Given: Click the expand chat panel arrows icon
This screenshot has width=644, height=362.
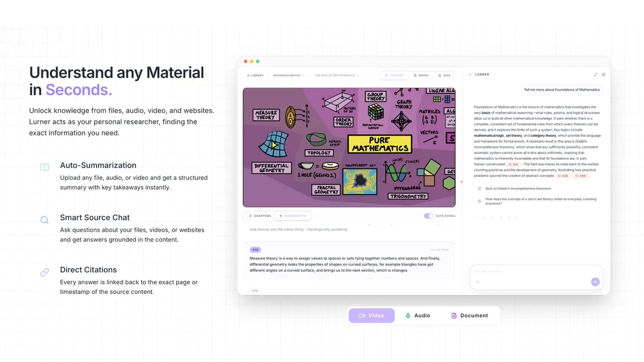Looking at the screenshot, I should [x=596, y=75].
